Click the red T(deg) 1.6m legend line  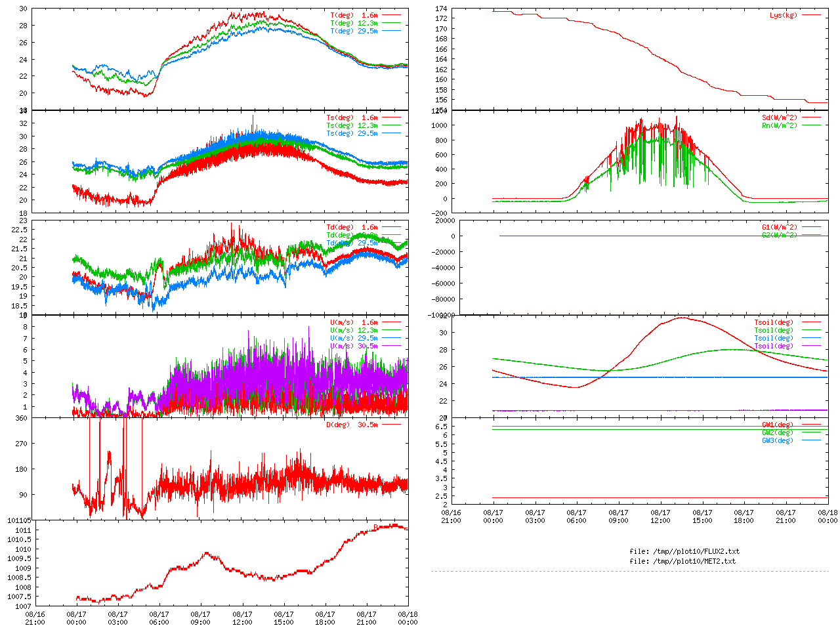391,15
